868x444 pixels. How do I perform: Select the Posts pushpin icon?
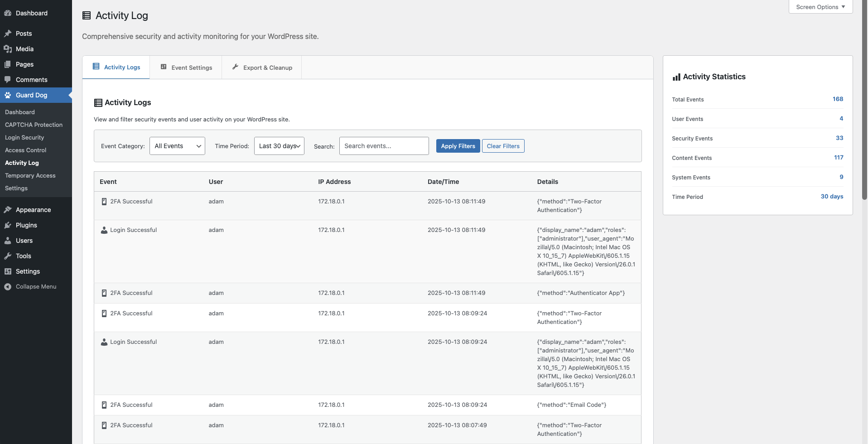pos(7,34)
